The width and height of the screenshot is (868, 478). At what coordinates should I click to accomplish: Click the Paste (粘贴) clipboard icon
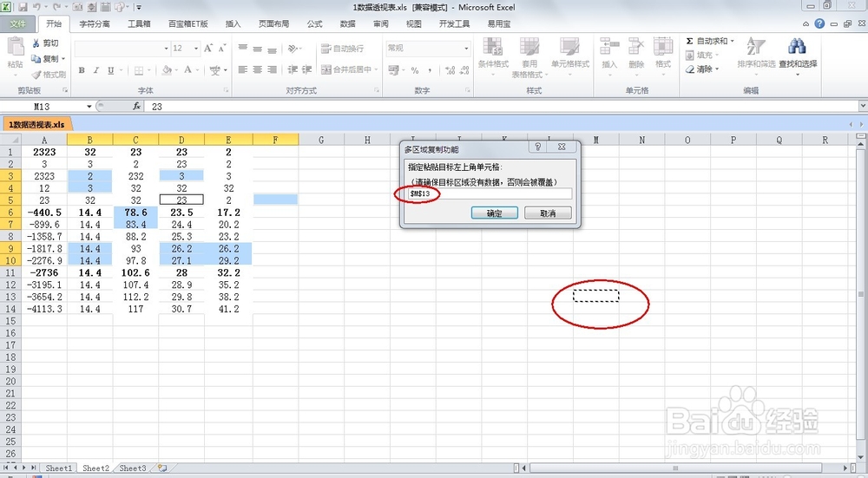click(x=16, y=48)
